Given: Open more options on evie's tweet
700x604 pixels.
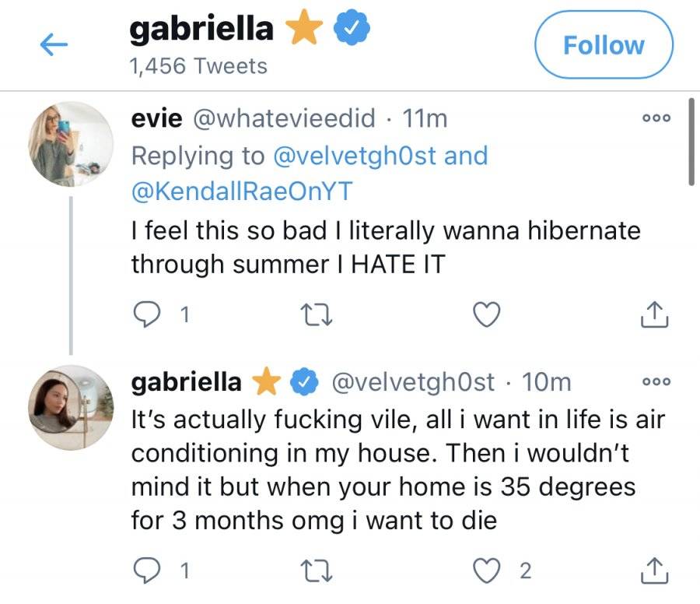Looking at the screenshot, I should [x=656, y=118].
